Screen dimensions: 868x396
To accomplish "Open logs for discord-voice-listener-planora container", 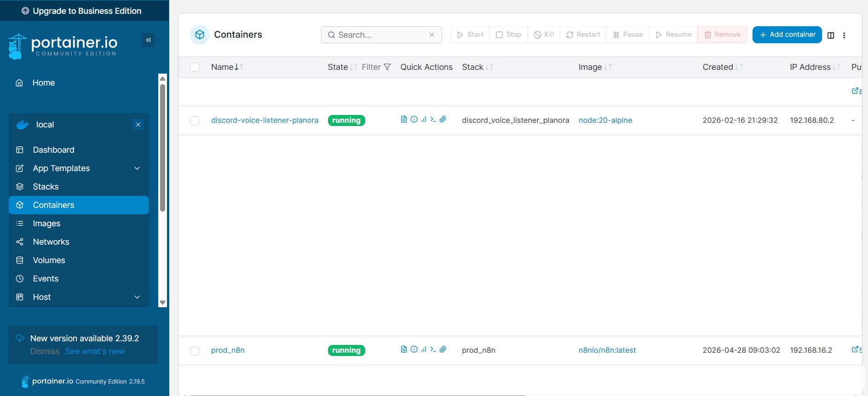I will coord(404,120).
